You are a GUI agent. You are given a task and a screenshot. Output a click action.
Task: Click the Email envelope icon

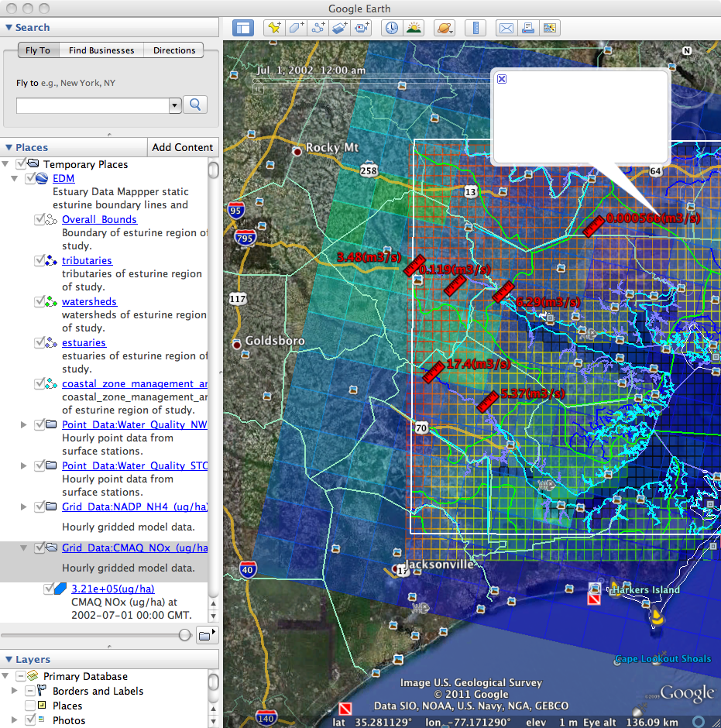pyautogui.click(x=506, y=28)
